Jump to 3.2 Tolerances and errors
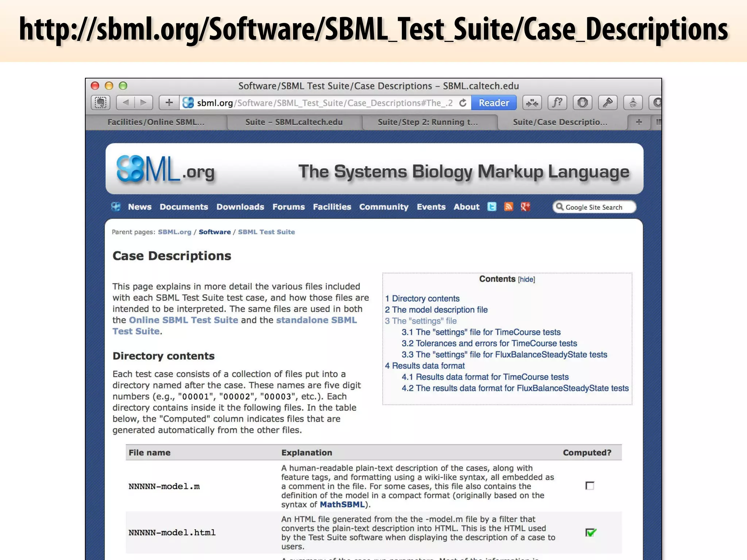747x560 pixels. (489, 343)
